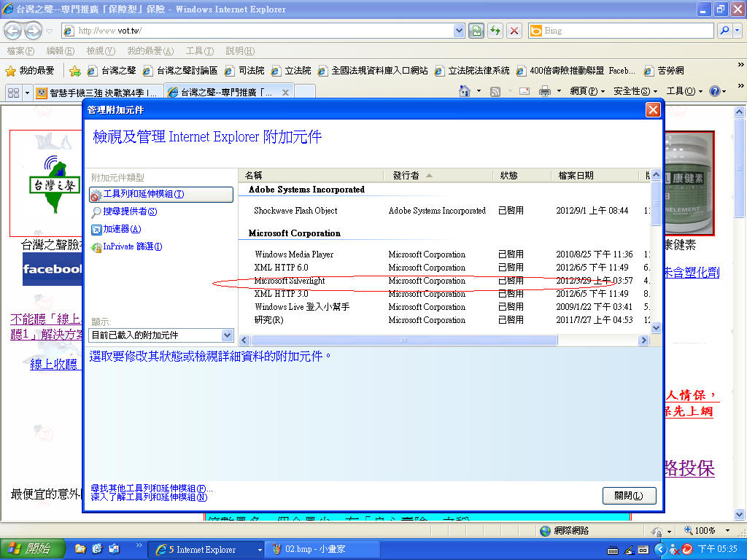Expand the 工具(O) command bar dropdown
The image size is (747, 560).
684,91
